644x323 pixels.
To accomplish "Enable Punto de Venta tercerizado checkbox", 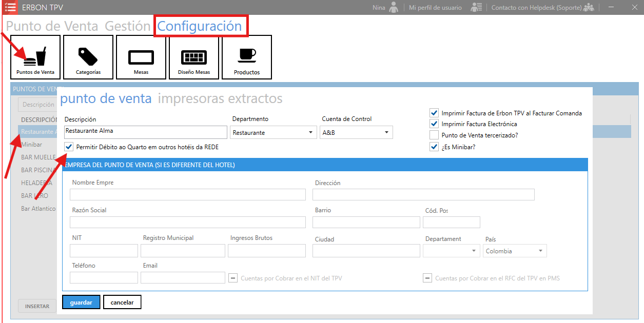I will tap(434, 135).
